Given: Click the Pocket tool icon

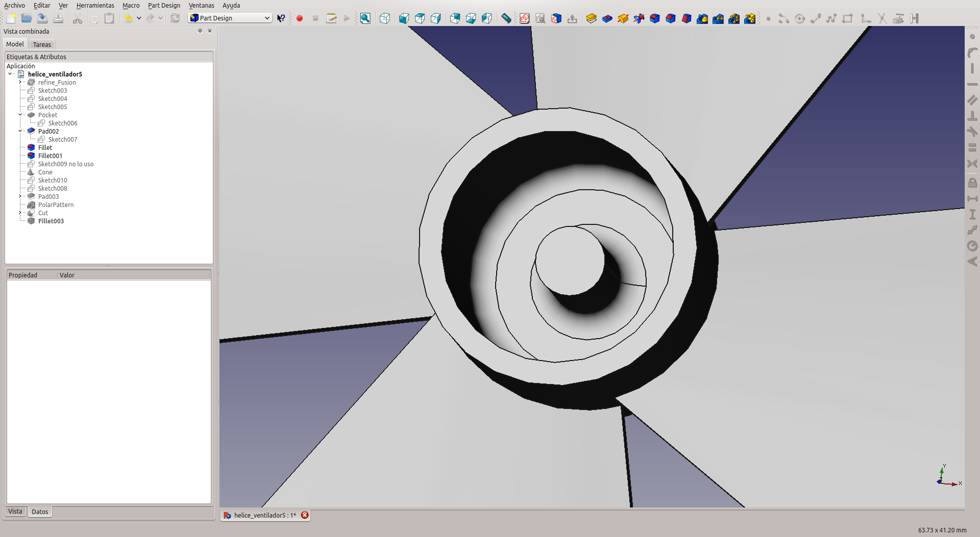Looking at the screenshot, I should point(607,18).
